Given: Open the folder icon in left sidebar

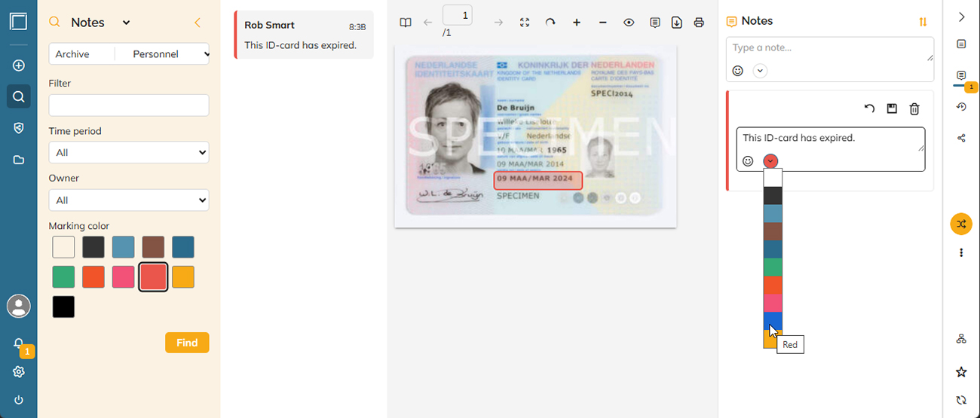Looking at the screenshot, I should (19, 160).
